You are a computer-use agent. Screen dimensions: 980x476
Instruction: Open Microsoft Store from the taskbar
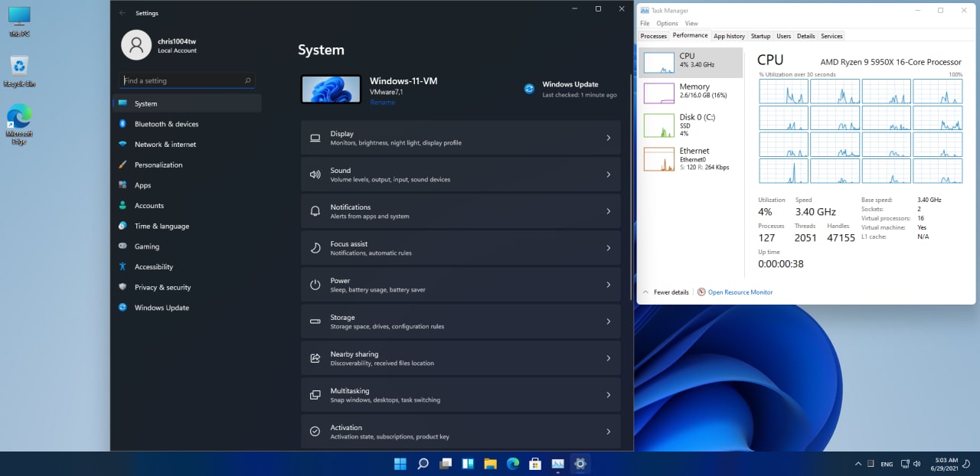(535, 464)
